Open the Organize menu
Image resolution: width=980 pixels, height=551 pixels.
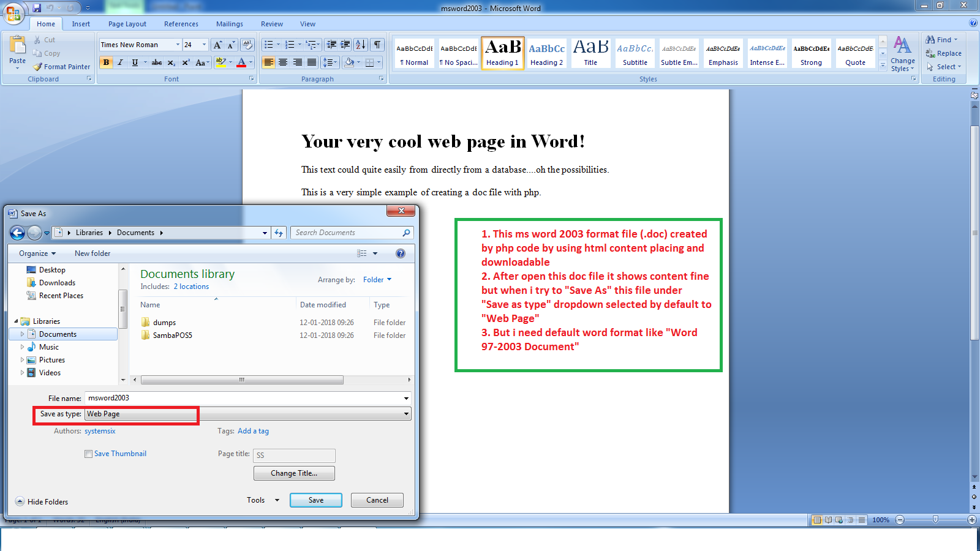(37, 253)
